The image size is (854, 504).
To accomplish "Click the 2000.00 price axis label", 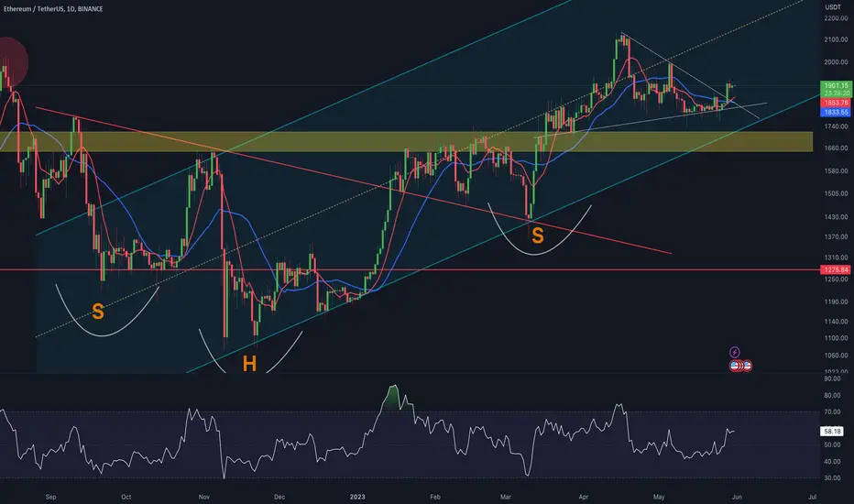I will tap(836, 62).
